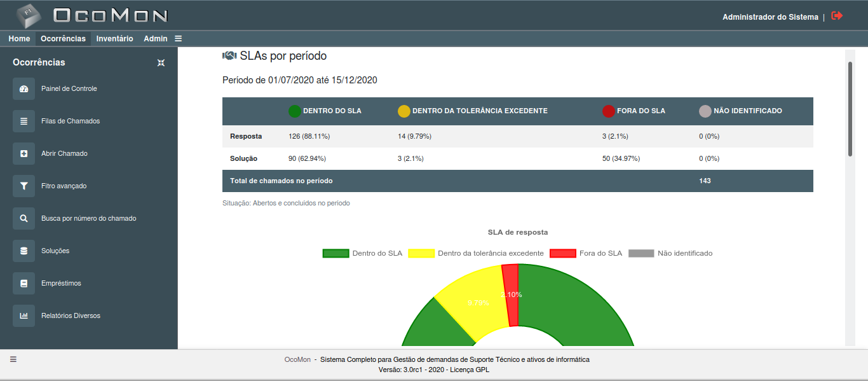Click the yellow Dentro da tolerância excedente header circle
868x381 pixels.
click(x=404, y=111)
